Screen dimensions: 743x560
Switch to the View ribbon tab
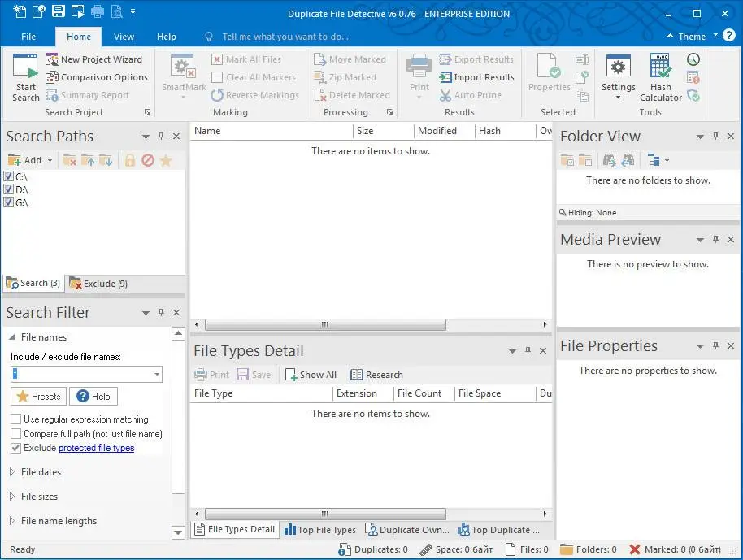coord(124,37)
